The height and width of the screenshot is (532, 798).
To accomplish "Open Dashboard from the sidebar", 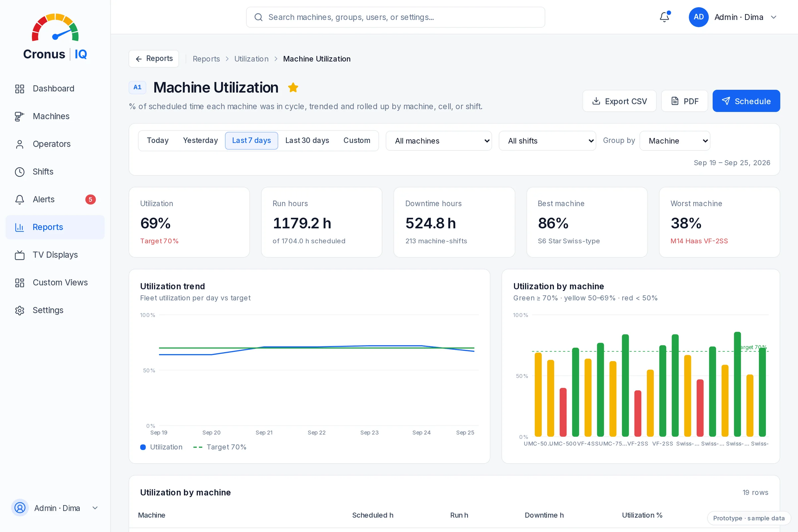I will pyautogui.click(x=55, y=88).
